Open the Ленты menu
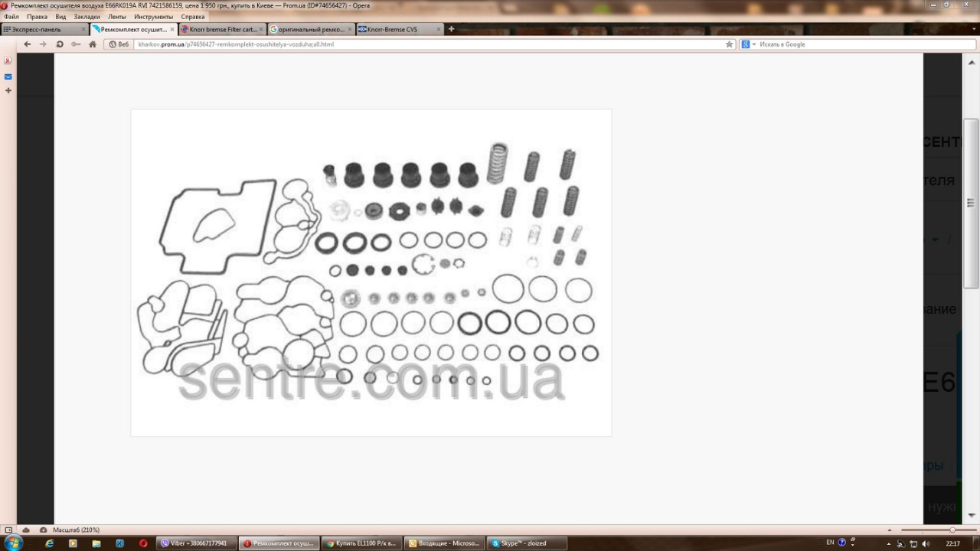 pos(117,16)
